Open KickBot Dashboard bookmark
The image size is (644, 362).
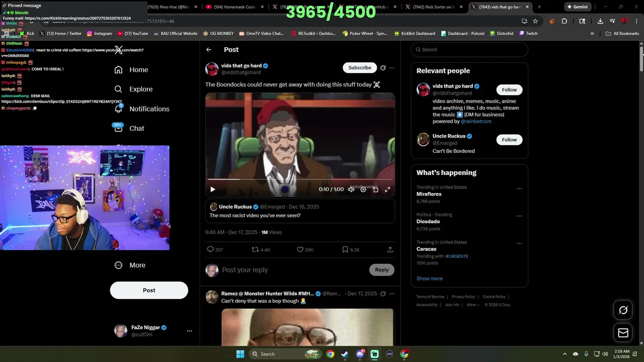(x=414, y=34)
